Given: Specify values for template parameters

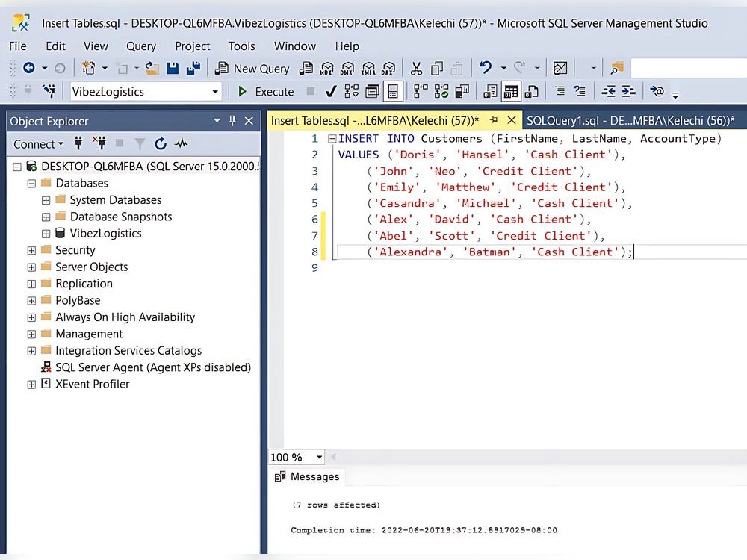Looking at the screenshot, I should click(x=657, y=91).
